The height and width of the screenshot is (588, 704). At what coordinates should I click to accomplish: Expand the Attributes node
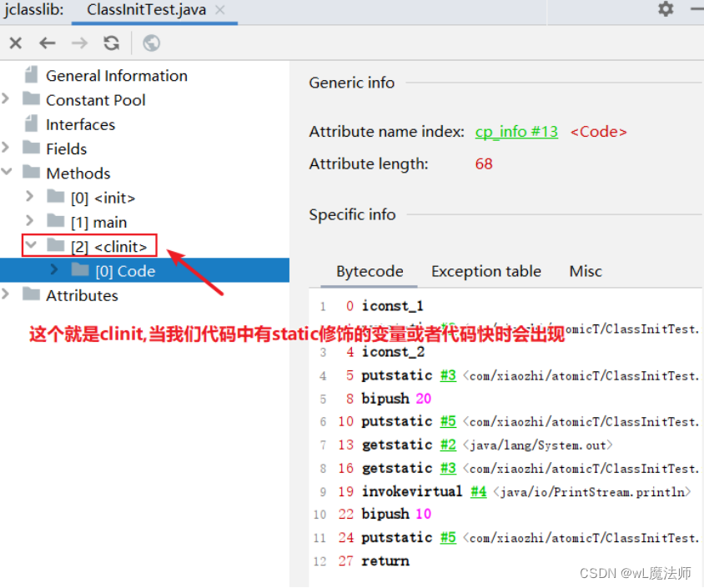[7, 295]
